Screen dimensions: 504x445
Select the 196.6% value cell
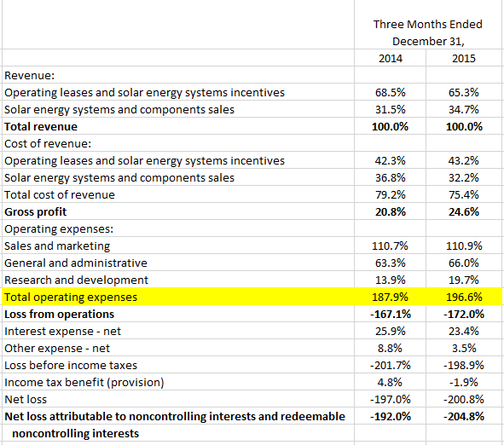464,297
